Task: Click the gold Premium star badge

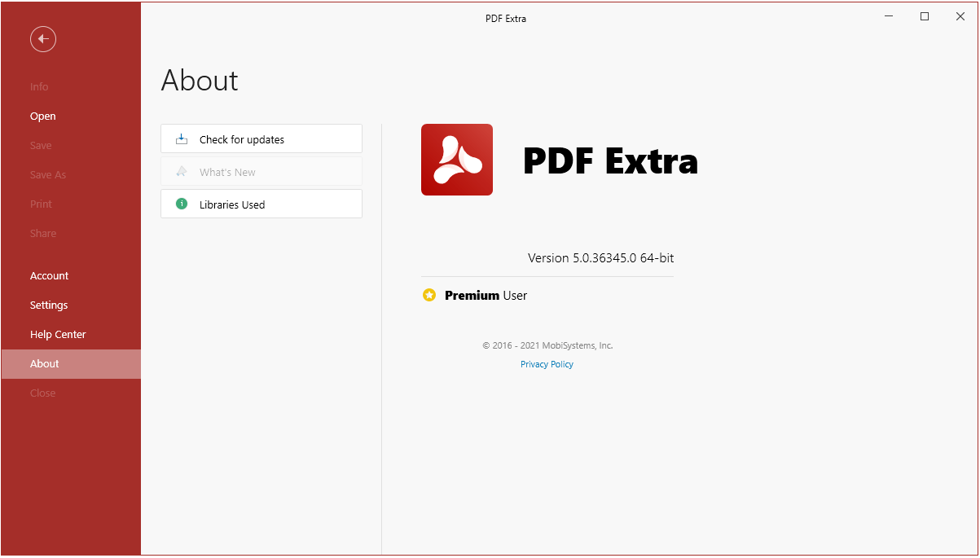Action: (x=429, y=295)
